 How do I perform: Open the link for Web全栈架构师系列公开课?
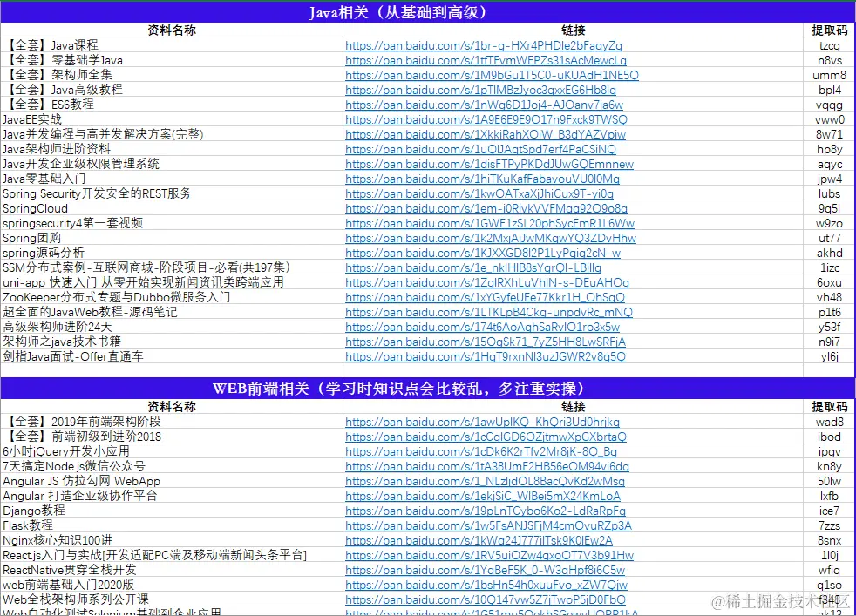[x=486, y=599]
